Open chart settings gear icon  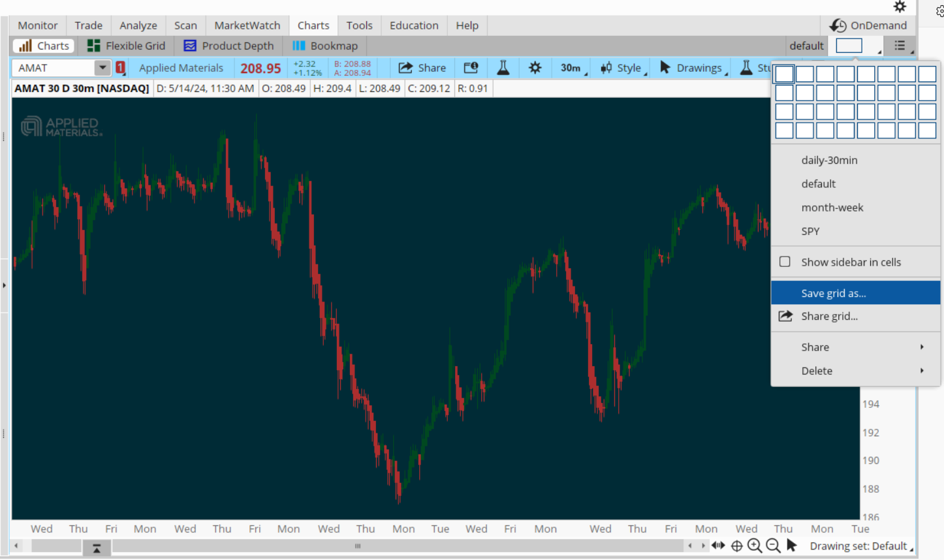point(535,68)
